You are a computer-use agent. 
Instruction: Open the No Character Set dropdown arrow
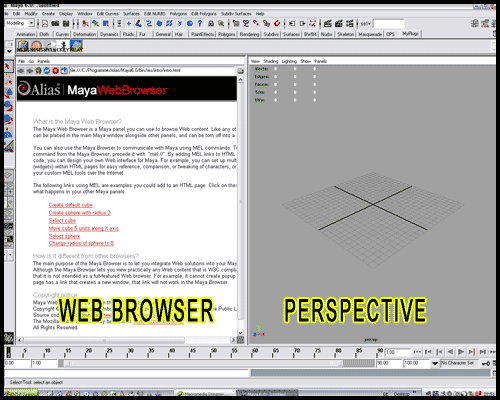(435, 363)
